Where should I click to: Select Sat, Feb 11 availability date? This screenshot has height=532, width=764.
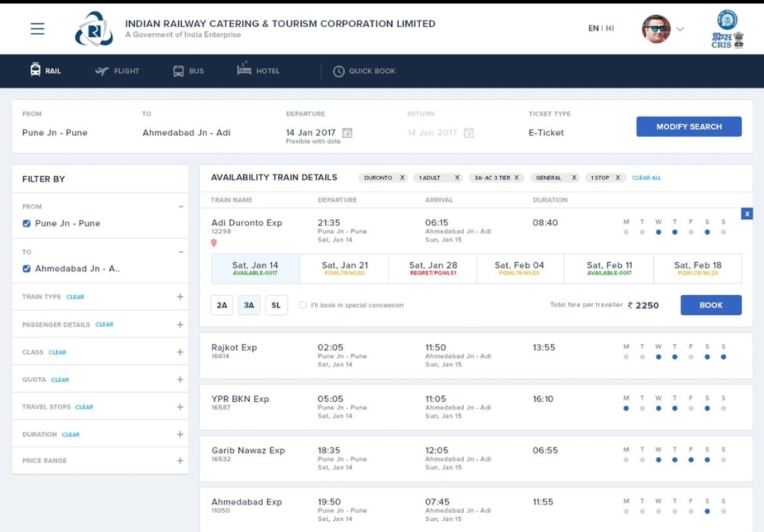click(609, 268)
